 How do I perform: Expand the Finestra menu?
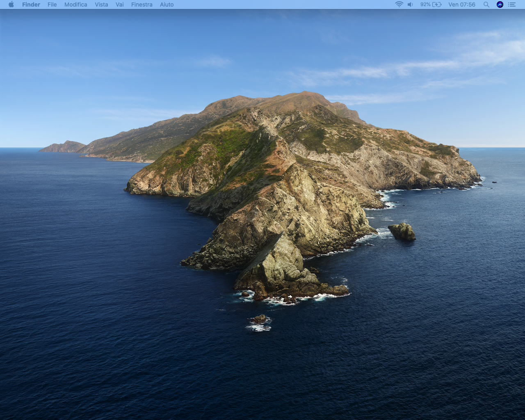point(142,5)
